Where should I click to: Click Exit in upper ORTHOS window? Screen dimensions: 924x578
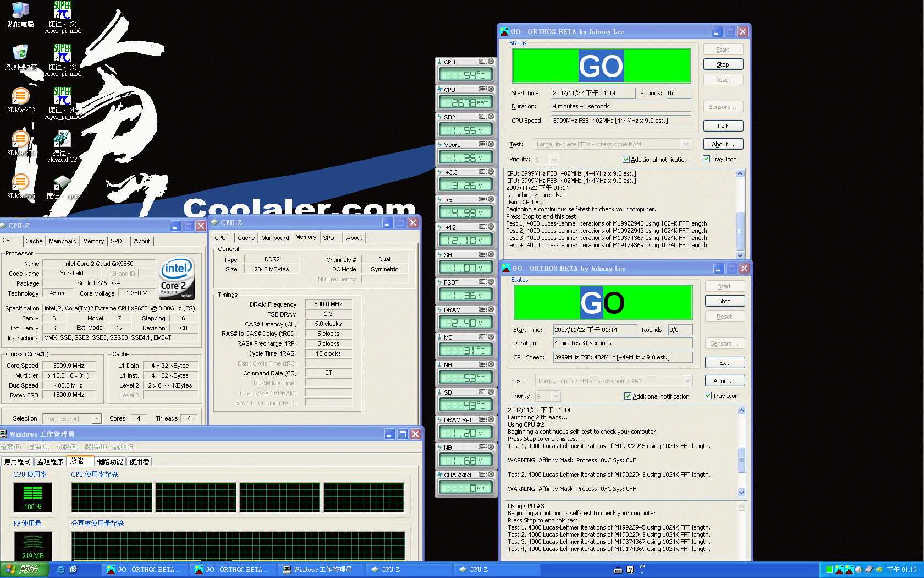click(x=723, y=126)
